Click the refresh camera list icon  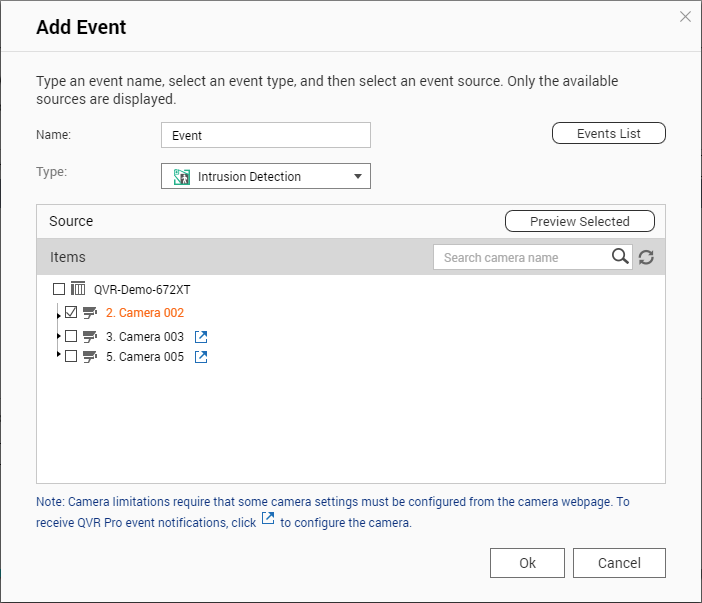click(646, 258)
